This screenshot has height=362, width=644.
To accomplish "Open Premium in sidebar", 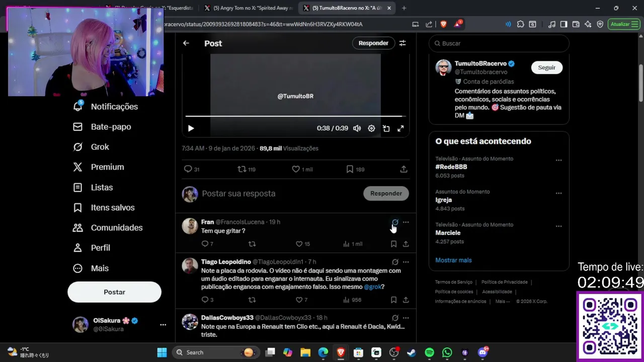I will click(99, 167).
